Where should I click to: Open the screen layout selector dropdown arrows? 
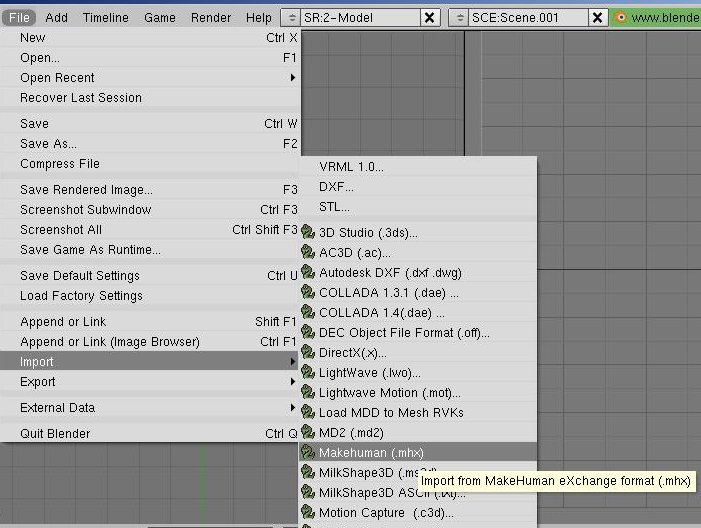click(291, 17)
